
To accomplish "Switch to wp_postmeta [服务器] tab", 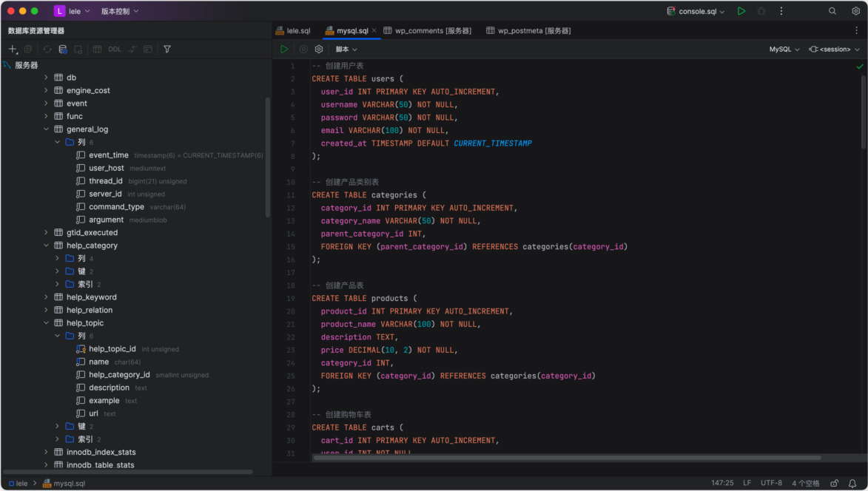I will pyautogui.click(x=528, y=30).
